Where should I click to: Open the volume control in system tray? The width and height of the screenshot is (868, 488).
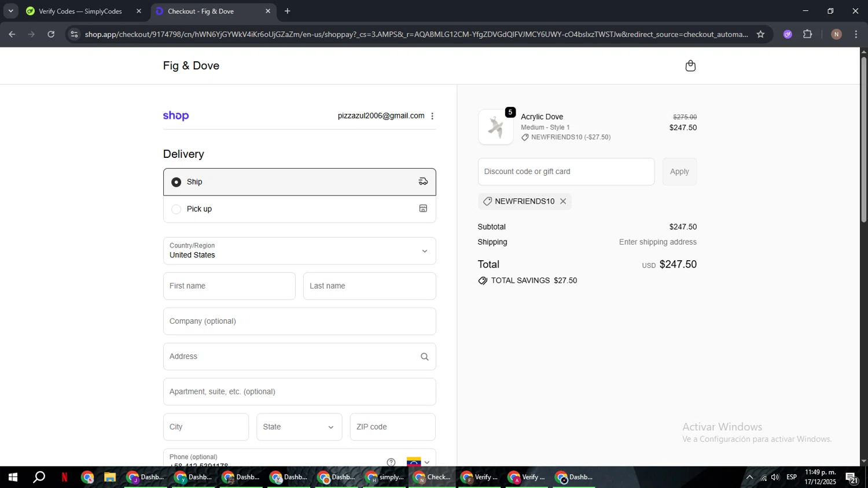click(775, 477)
